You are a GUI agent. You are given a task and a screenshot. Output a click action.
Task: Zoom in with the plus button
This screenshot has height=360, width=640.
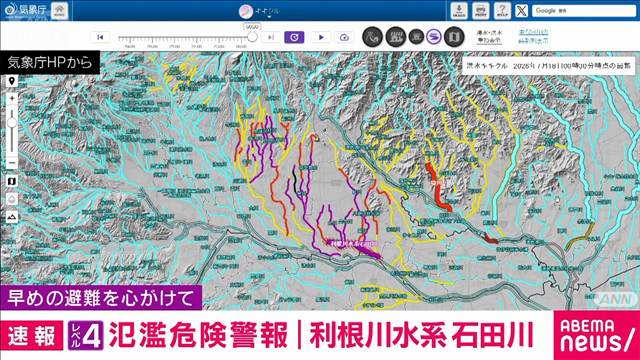tap(12, 98)
